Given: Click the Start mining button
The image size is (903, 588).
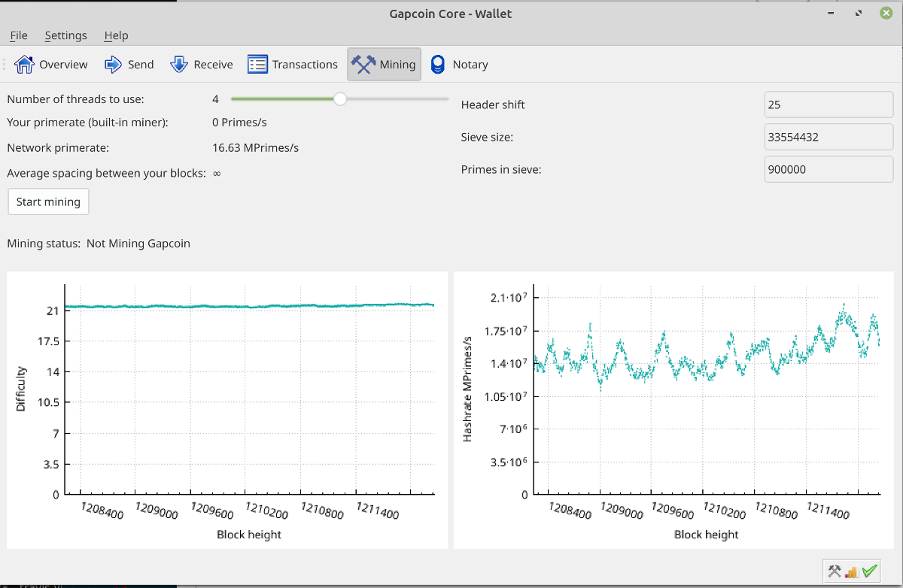Looking at the screenshot, I should (x=48, y=202).
